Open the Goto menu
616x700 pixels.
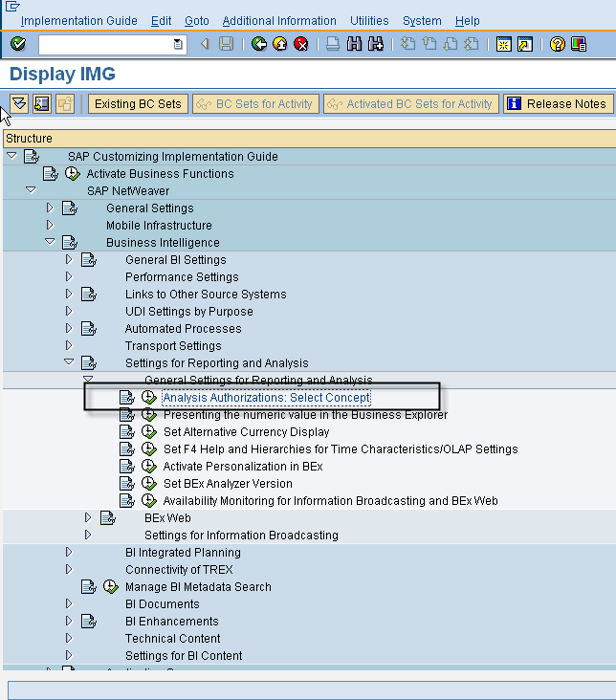[196, 21]
